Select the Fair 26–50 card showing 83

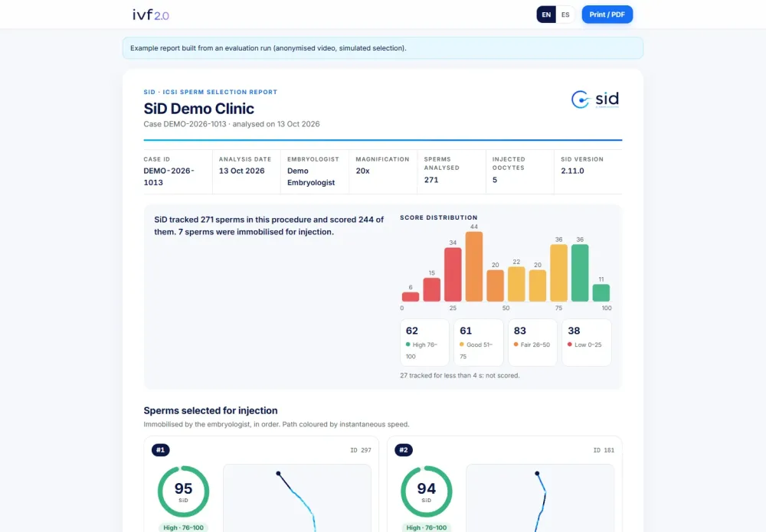tap(532, 342)
